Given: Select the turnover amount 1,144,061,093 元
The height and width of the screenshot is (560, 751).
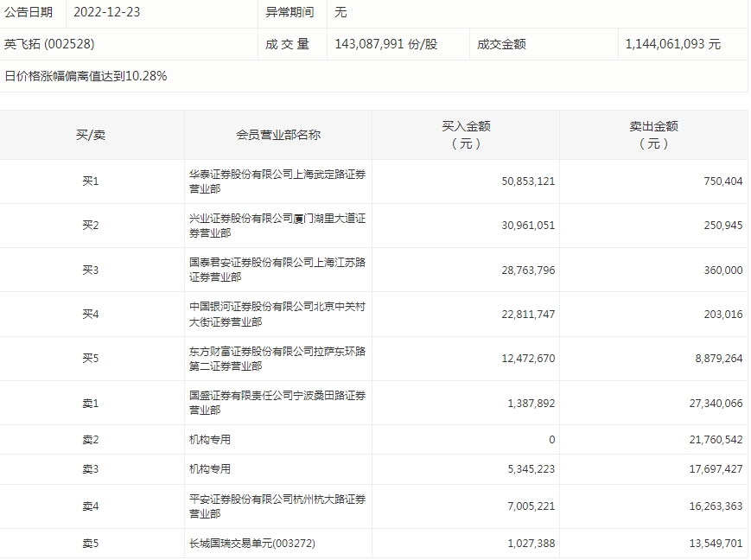Looking at the screenshot, I should click(x=673, y=44).
